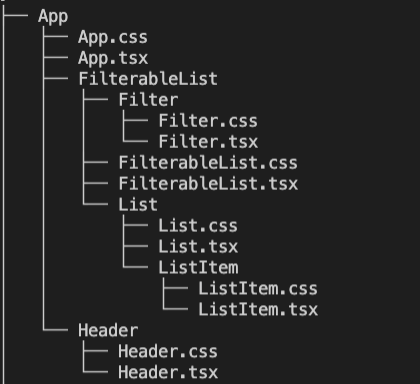Open the Filter.css file
The height and width of the screenshot is (384, 420).
pyautogui.click(x=208, y=121)
